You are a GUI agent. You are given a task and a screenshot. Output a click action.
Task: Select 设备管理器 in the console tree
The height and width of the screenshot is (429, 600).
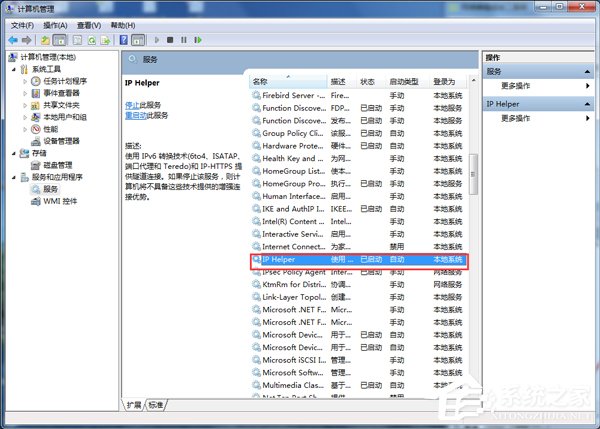pos(61,141)
